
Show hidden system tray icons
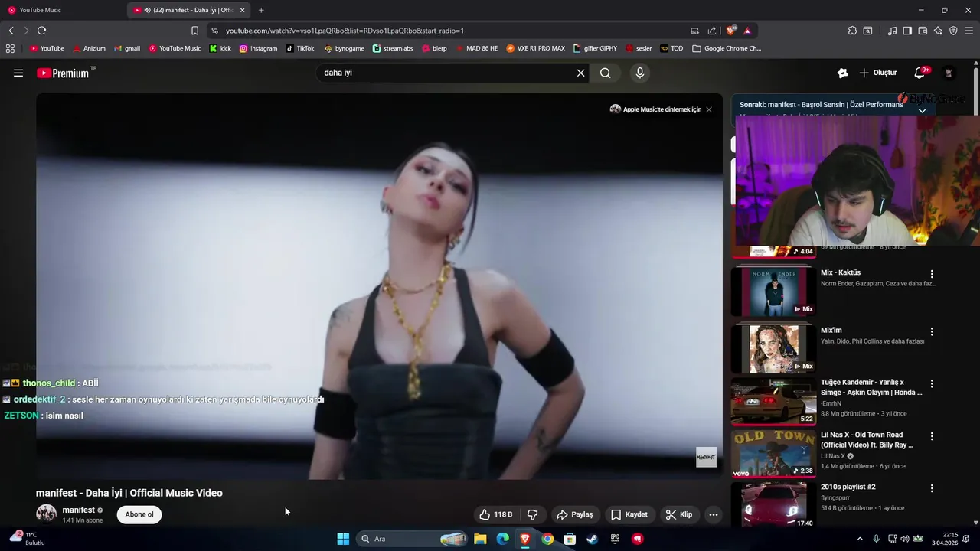click(x=860, y=539)
